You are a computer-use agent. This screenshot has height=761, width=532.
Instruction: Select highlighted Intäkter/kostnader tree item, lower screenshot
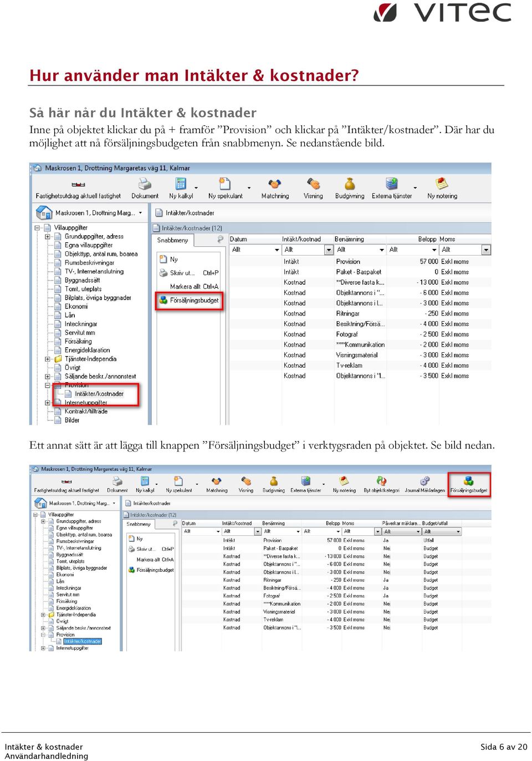[x=83, y=641]
